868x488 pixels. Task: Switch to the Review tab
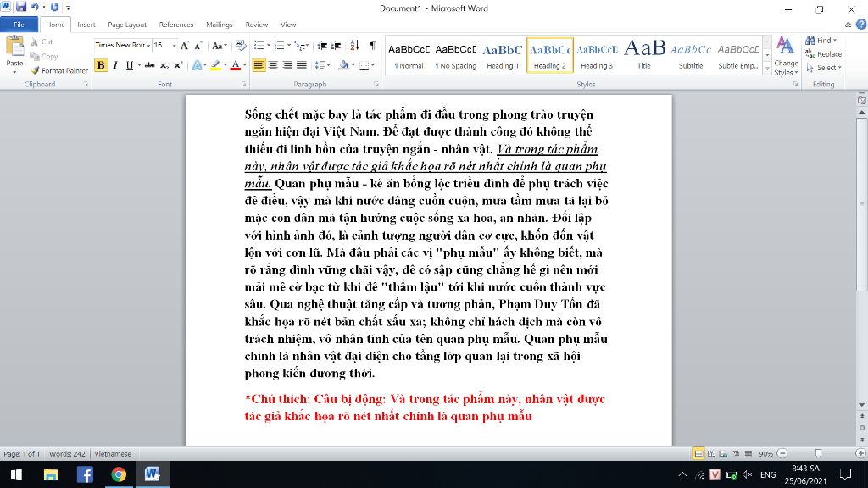point(256,25)
